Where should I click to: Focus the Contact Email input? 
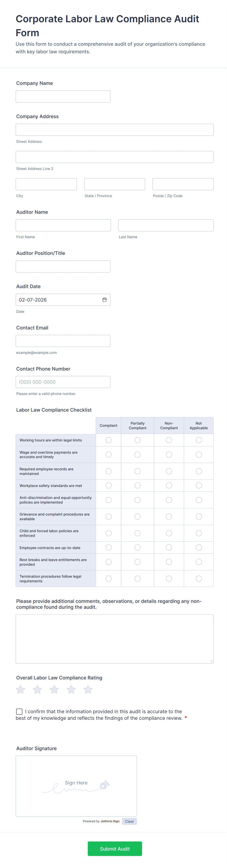click(x=63, y=341)
